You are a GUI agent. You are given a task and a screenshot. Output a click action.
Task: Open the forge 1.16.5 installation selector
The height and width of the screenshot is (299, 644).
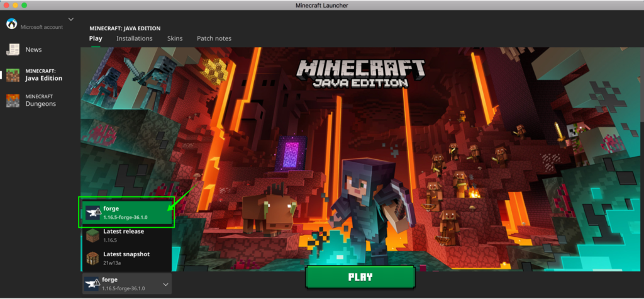point(126,283)
